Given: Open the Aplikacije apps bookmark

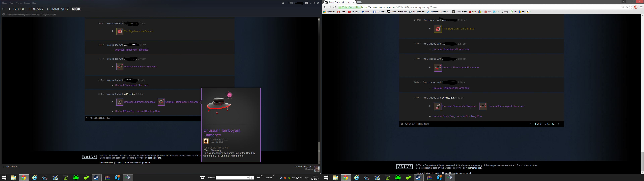Looking at the screenshot, I should point(329,12).
